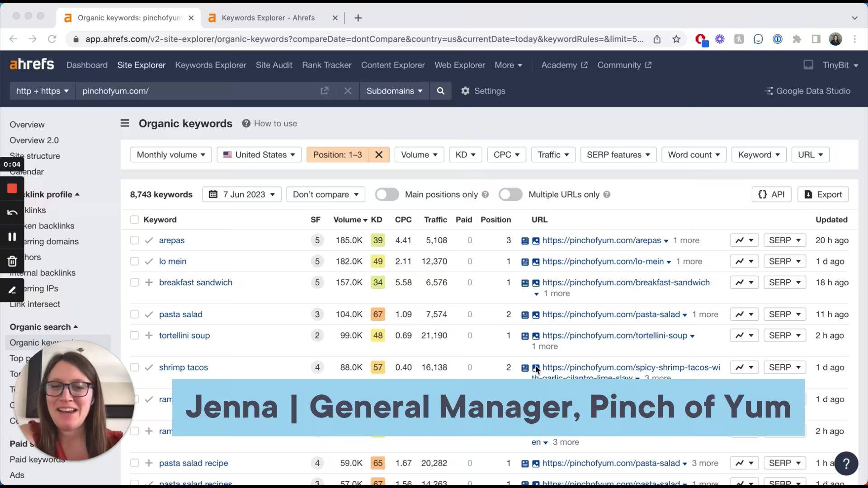Bookmark the page with the star icon
The width and height of the screenshot is (868, 488).
[676, 39]
